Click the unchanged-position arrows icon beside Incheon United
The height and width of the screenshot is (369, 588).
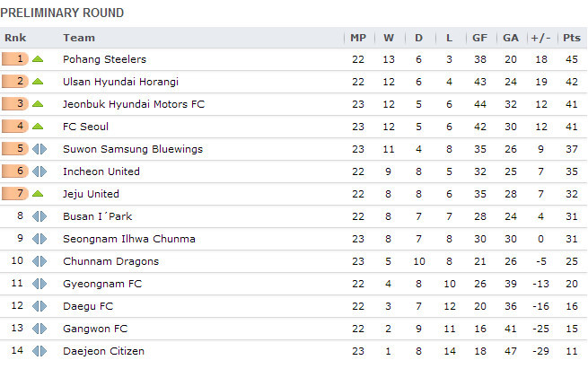pyautogui.click(x=38, y=171)
